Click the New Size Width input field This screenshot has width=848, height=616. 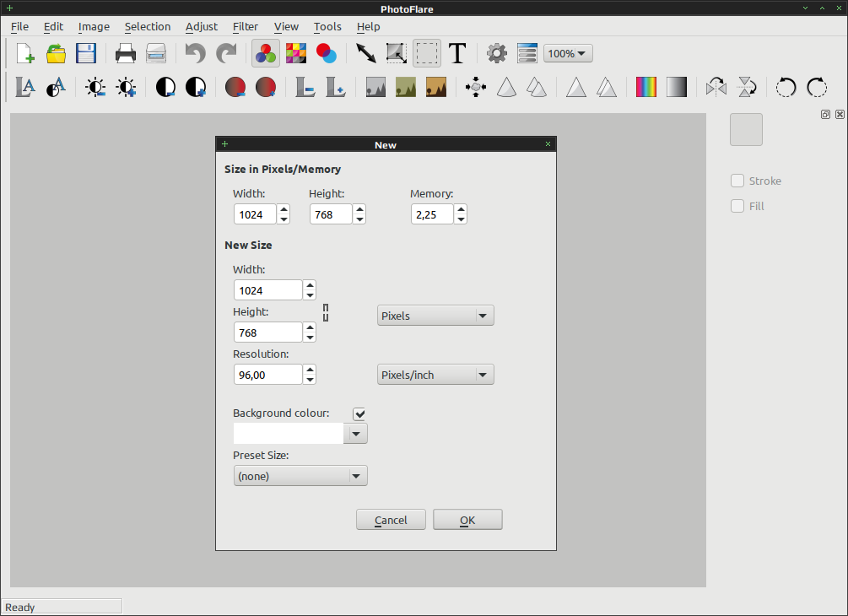coord(267,290)
